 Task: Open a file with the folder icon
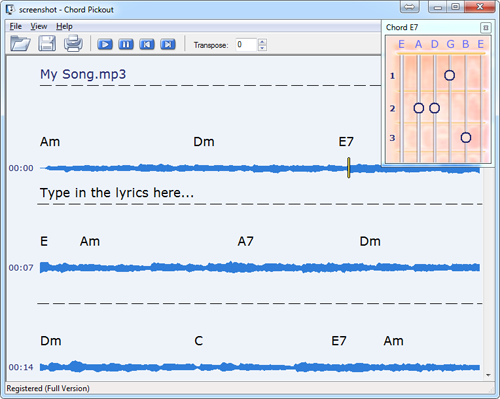(20, 43)
